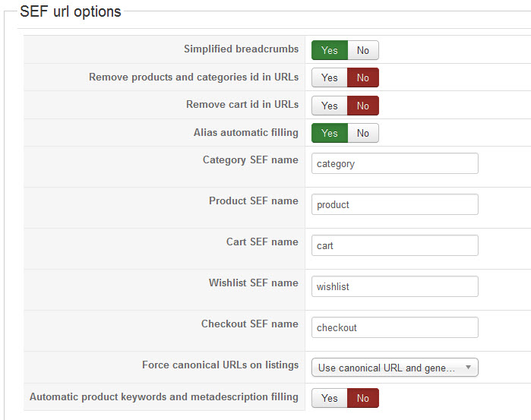Click the Alias automatic filling label

[x=245, y=132]
